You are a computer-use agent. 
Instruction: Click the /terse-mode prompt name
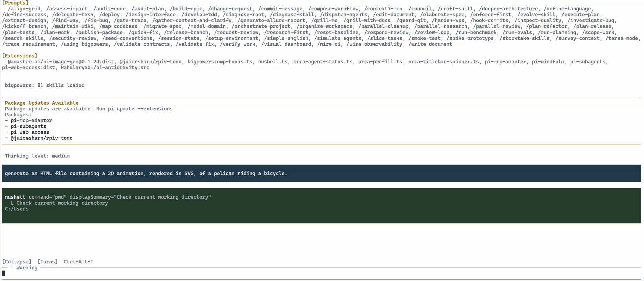coord(622,38)
